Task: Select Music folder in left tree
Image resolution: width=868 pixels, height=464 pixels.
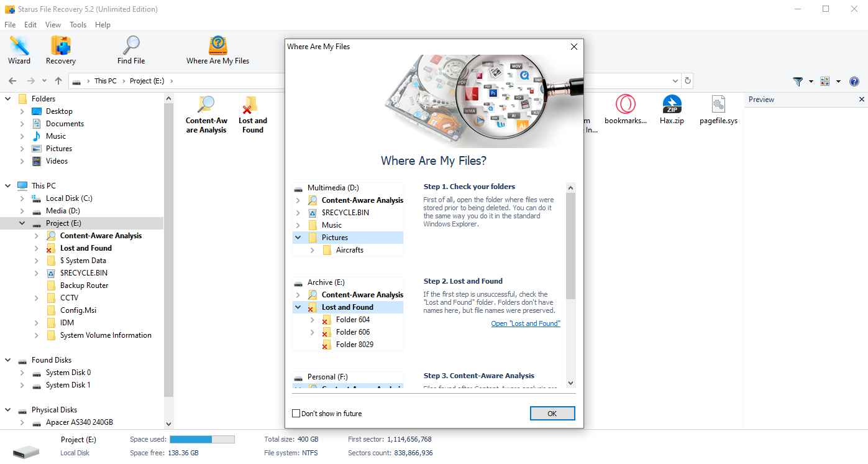Action: pyautogui.click(x=55, y=136)
